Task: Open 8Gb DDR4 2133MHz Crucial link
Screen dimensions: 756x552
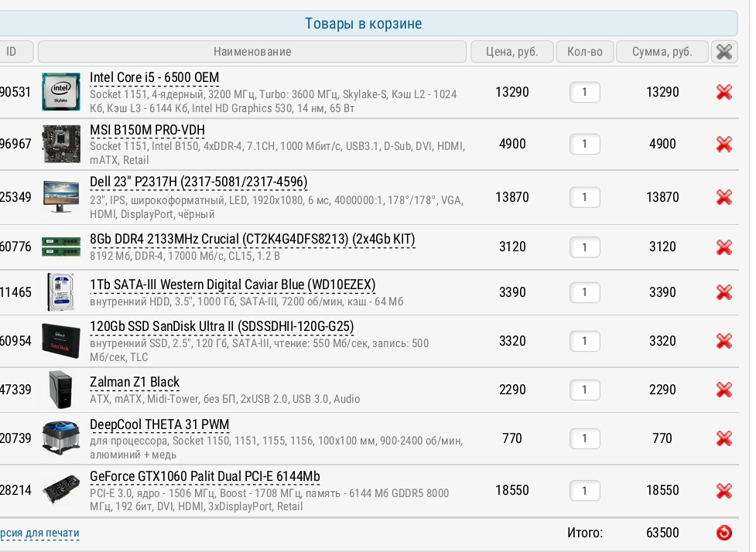Action: coord(252,240)
